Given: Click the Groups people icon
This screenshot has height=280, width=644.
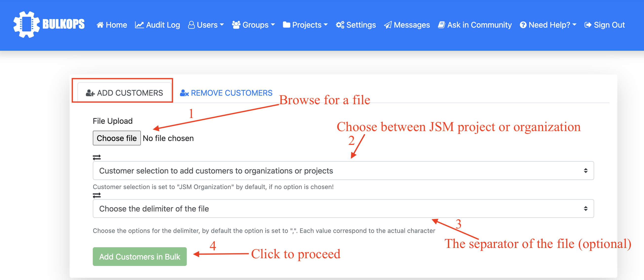Looking at the screenshot, I should 236,25.
